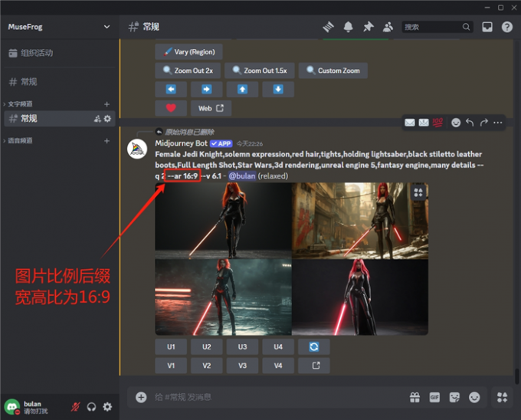The height and width of the screenshot is (420, 521).
Task: Open apps launcher icon in message bar
Action: [x=502, y=397]
